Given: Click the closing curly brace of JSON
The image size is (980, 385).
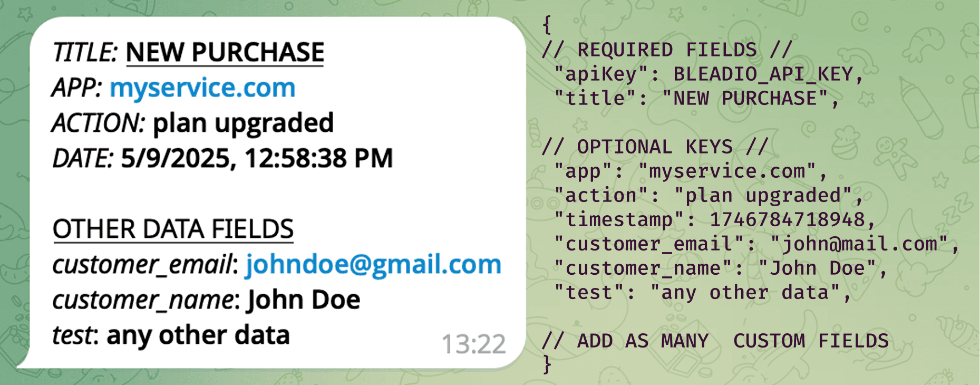Looking at the screenshot, I should tap(547, 364).
